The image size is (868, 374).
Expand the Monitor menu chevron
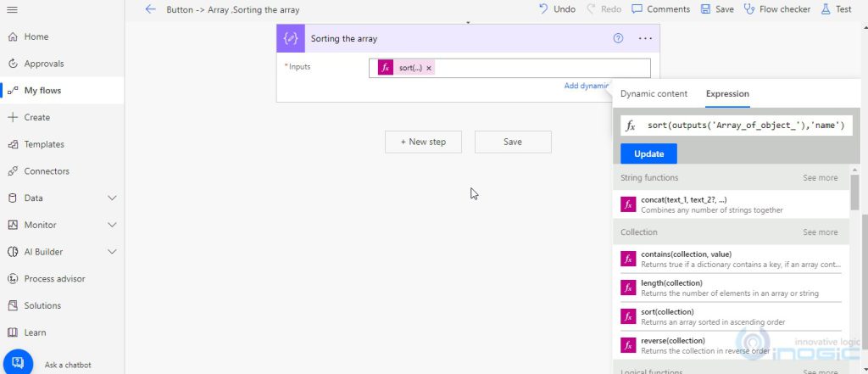112,225
